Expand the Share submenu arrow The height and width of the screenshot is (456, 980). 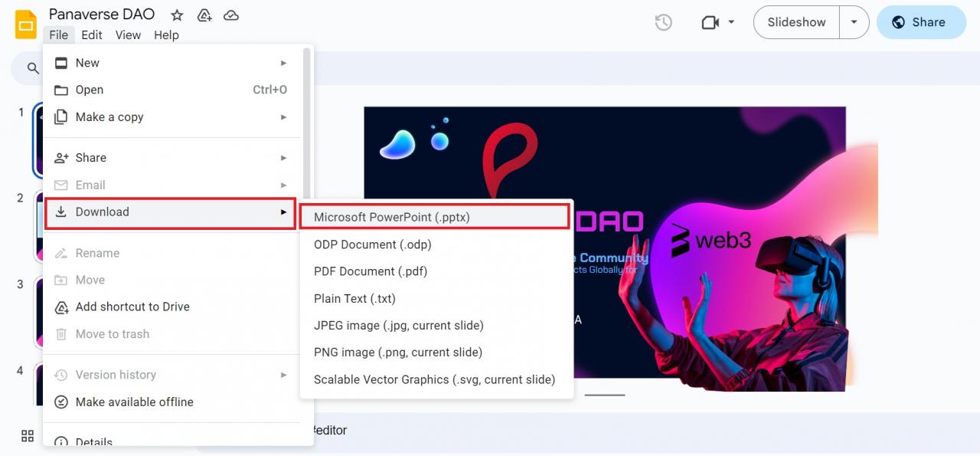click(x=283, y=158)
